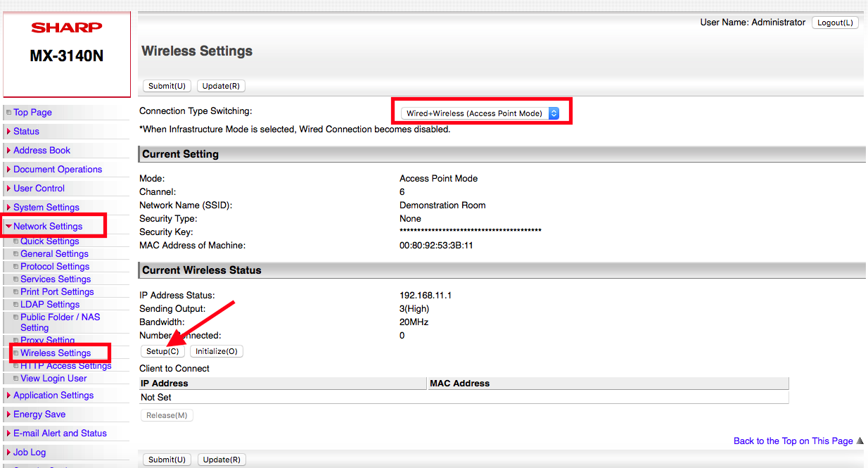
Task: Open the User Control menu item
Action: (x=39, y=189)
